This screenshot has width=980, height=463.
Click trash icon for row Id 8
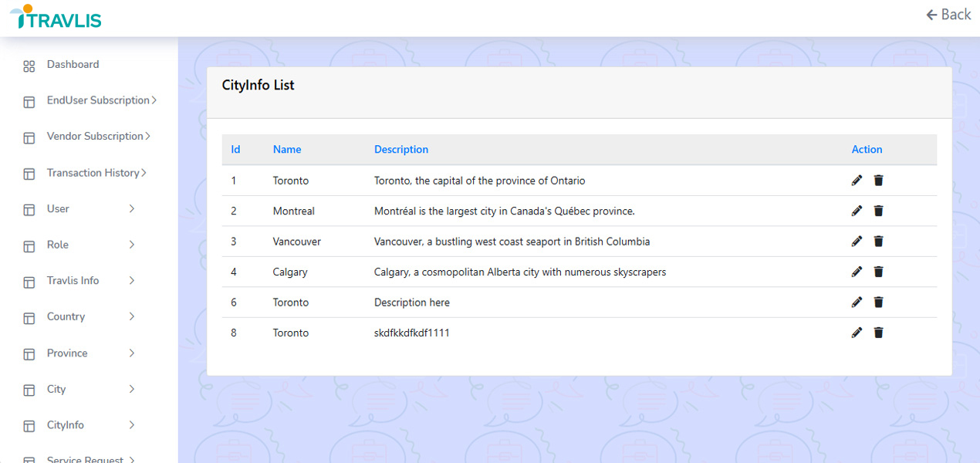[x=878, y=333]
